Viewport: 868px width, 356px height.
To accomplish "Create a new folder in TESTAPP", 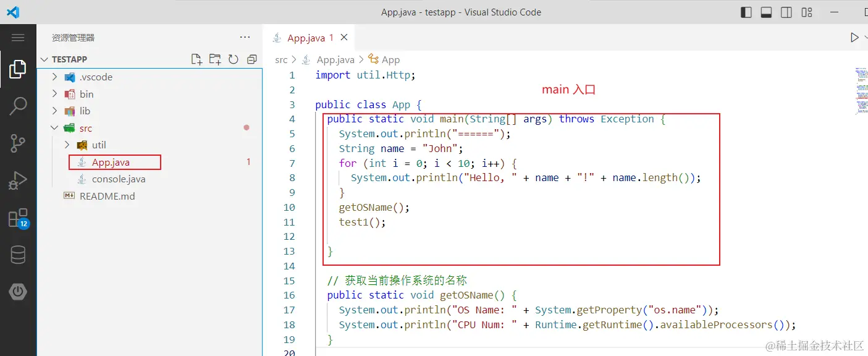I will pyautogui.click(x=214, y=59).
